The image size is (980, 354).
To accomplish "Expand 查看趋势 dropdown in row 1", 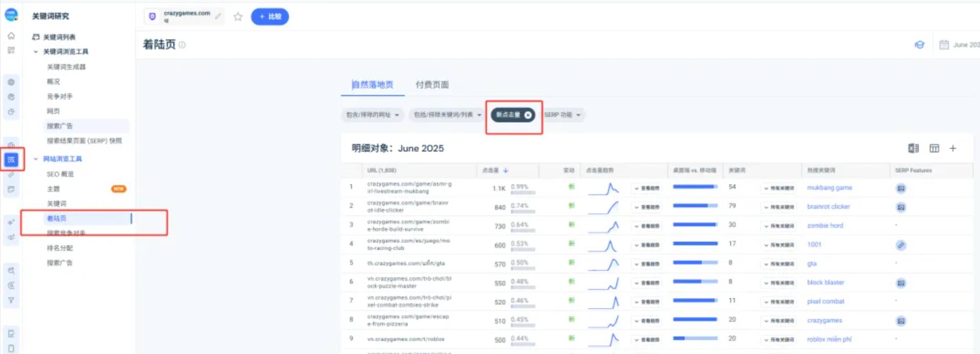I will [647, 188].
